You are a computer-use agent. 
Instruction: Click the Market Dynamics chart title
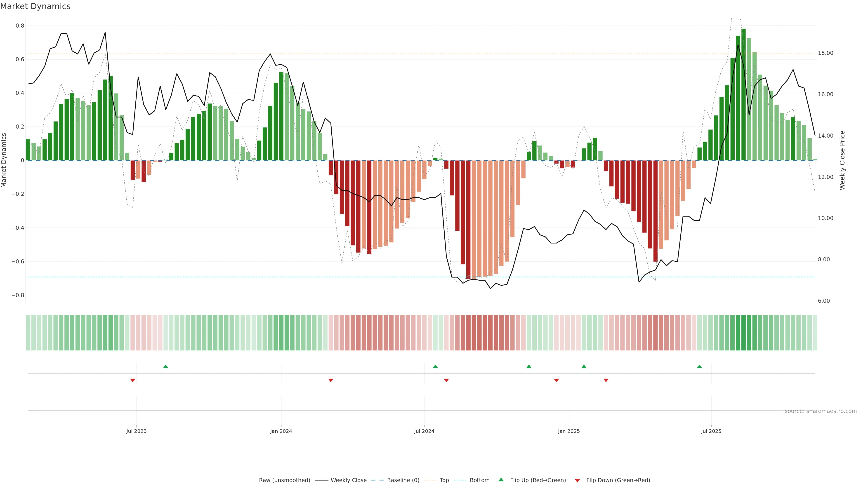pos(35,6)
